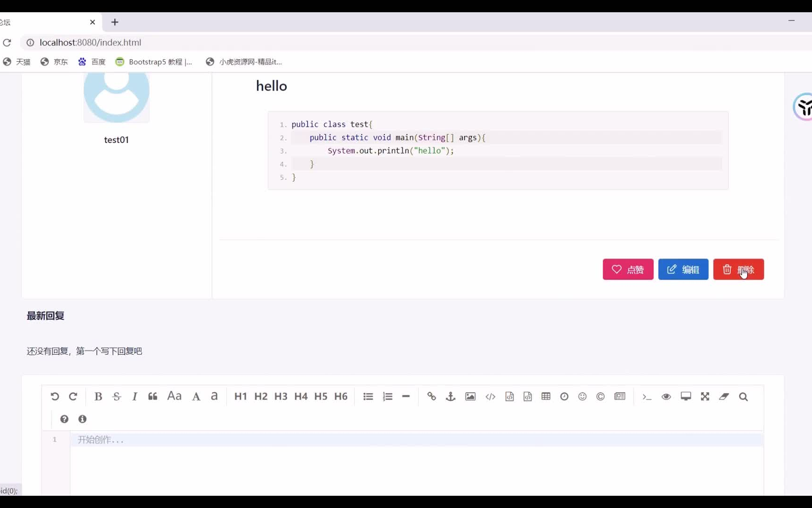
Task: Click the localhost:8080 address bar
Action: point(90,43)
